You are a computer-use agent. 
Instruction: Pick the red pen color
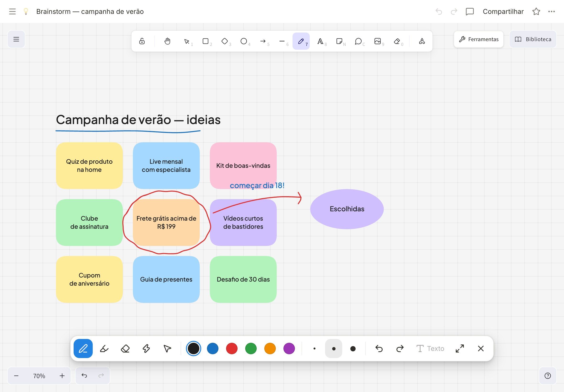point(232,348)
